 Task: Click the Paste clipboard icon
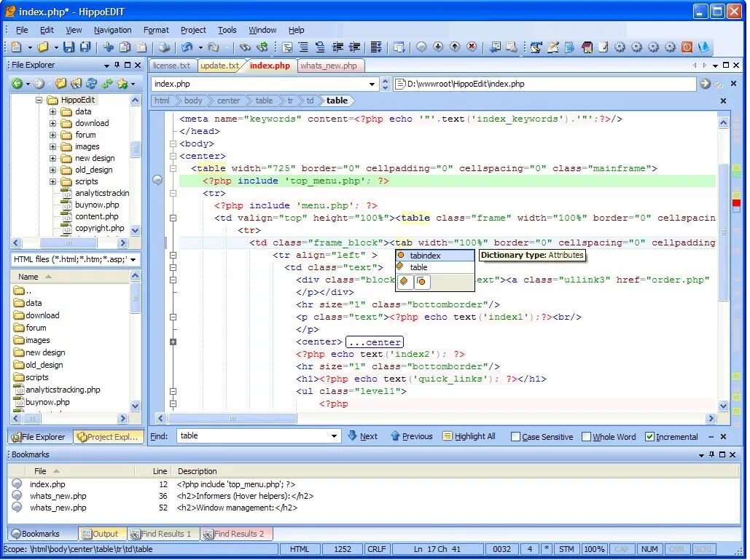[x=142, y=47]
